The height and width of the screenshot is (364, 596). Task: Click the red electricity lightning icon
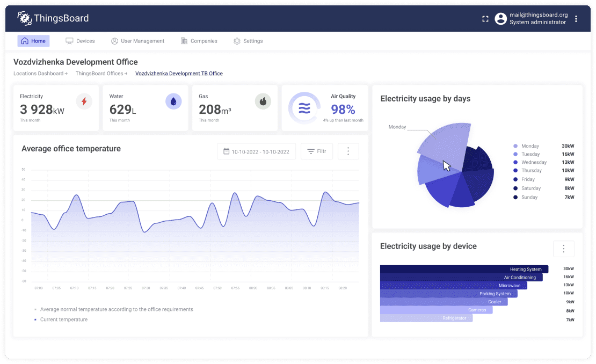coord(84,101)
